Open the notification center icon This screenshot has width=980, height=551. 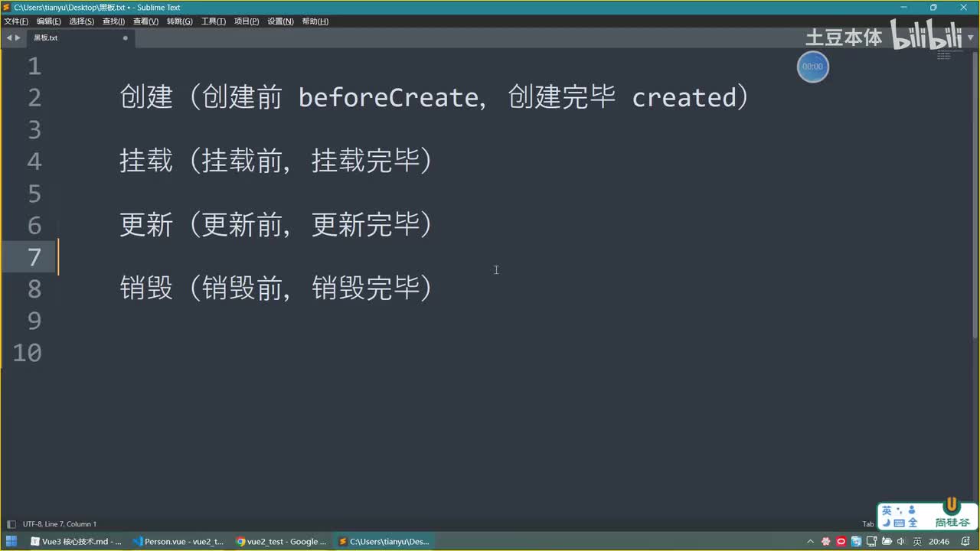click(965, 541)
